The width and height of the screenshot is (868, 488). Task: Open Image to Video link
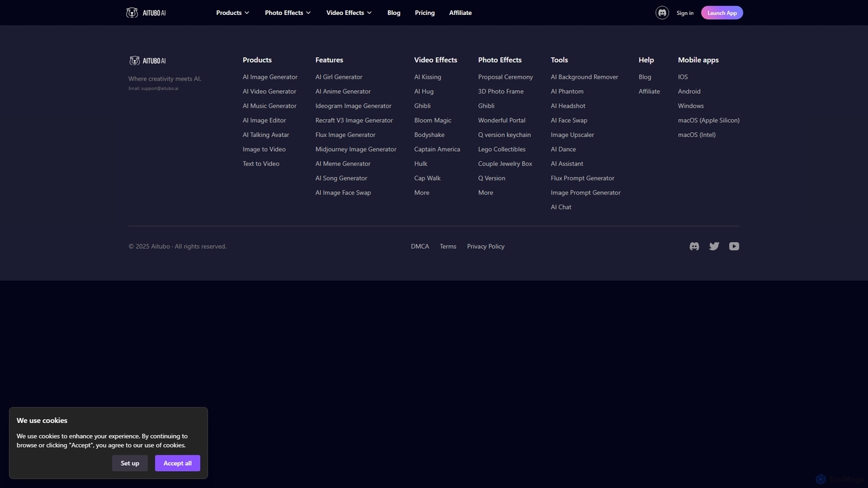[264, 149]
